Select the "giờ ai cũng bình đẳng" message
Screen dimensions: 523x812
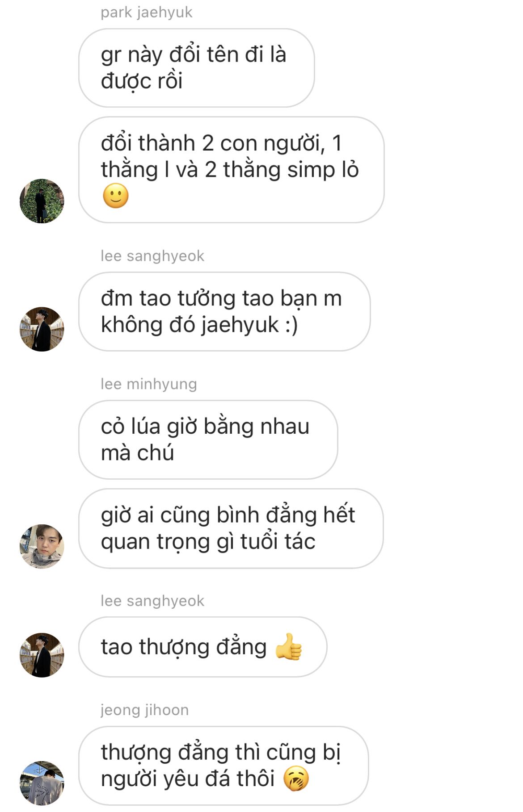click(231, 528)
